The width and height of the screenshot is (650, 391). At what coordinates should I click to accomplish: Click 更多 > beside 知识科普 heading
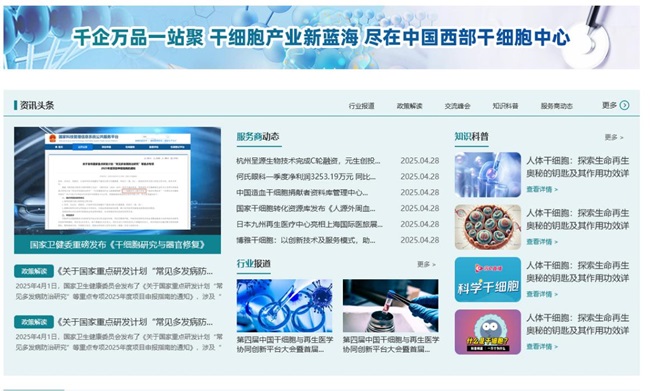click(614, 137)
